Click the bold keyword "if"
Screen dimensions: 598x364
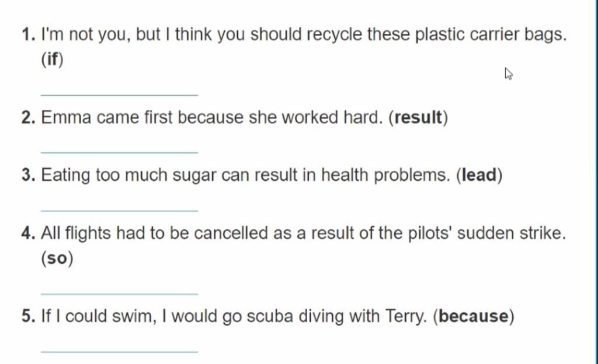53,60
